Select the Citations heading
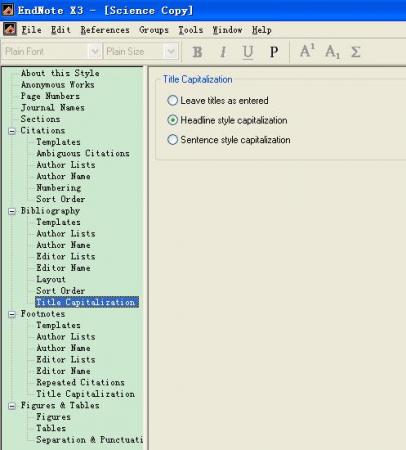Image resolution: width=406 pixels, height=450 pixels. point(43,130)
